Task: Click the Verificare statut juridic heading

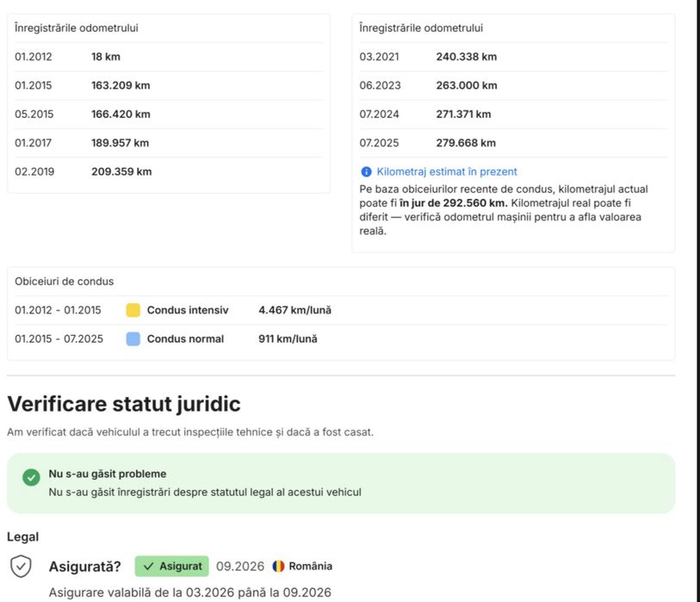Action: coord(124,404)
